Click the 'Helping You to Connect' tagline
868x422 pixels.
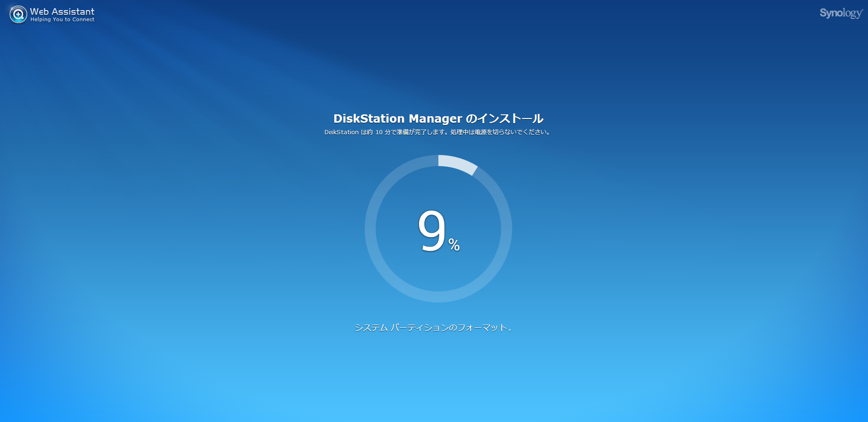pyautogui.click(x=62, y=19)
